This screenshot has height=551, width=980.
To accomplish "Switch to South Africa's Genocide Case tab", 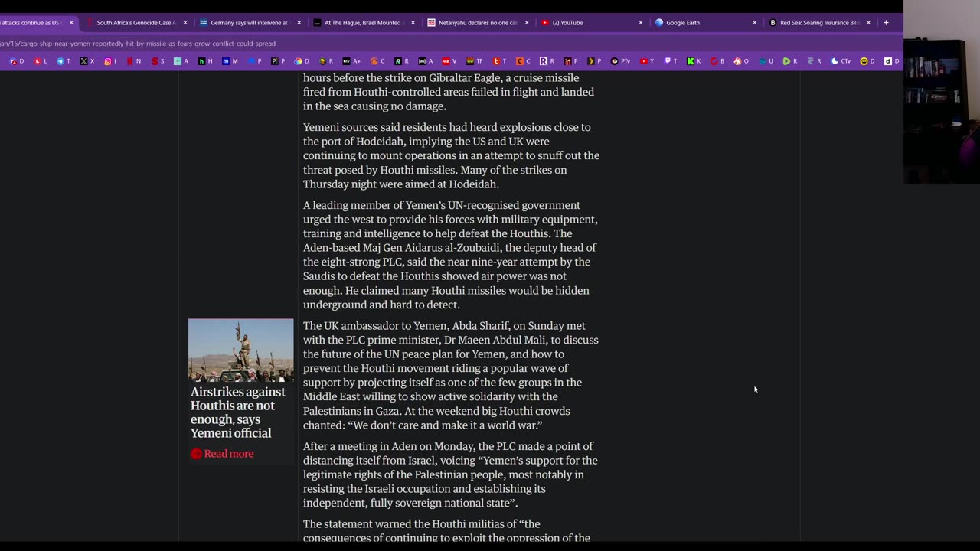I will (x=135, y=23).
